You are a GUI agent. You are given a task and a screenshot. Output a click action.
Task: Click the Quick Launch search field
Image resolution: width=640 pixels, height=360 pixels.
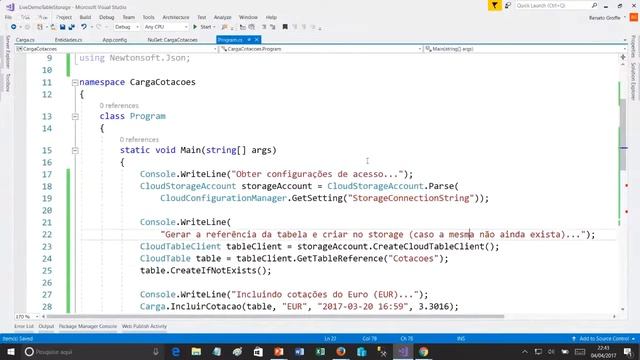tap(553, 5)
